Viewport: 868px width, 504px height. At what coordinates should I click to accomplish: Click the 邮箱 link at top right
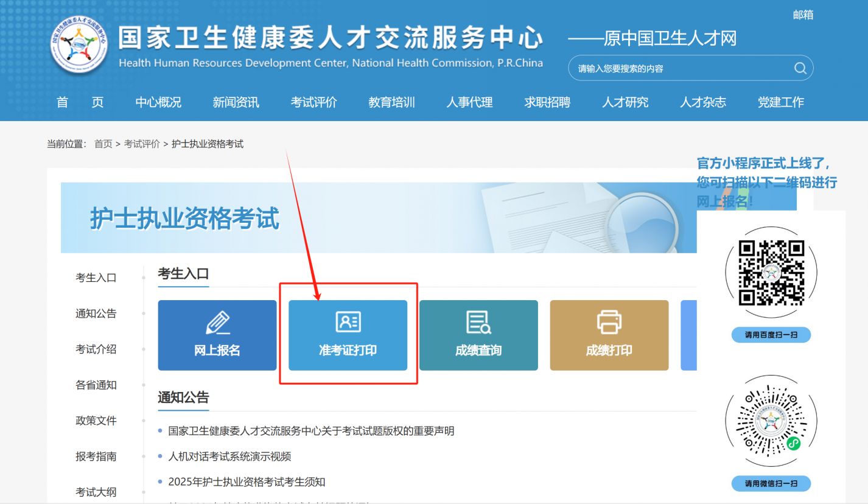pos(803,15)
